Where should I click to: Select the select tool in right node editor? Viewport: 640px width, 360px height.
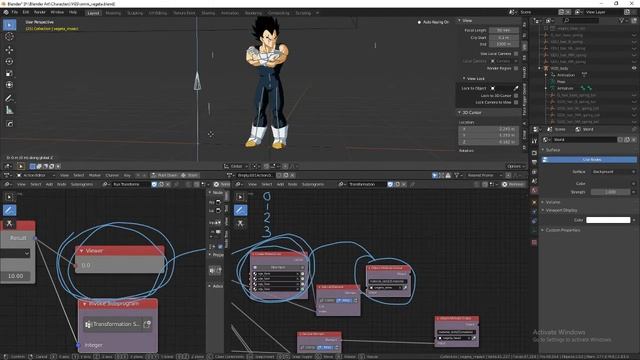tap(240, 197)
